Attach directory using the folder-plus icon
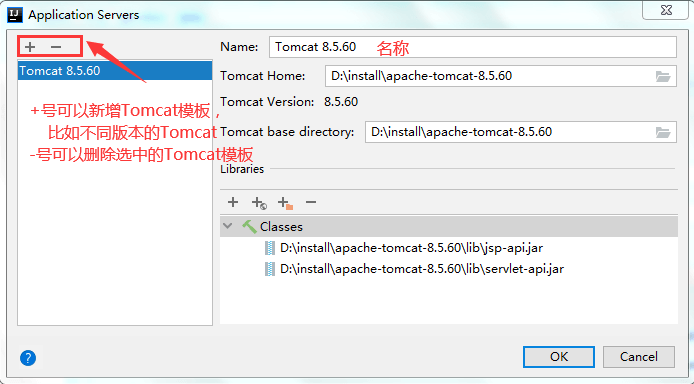The image size is (694, 384). (285, 203)
